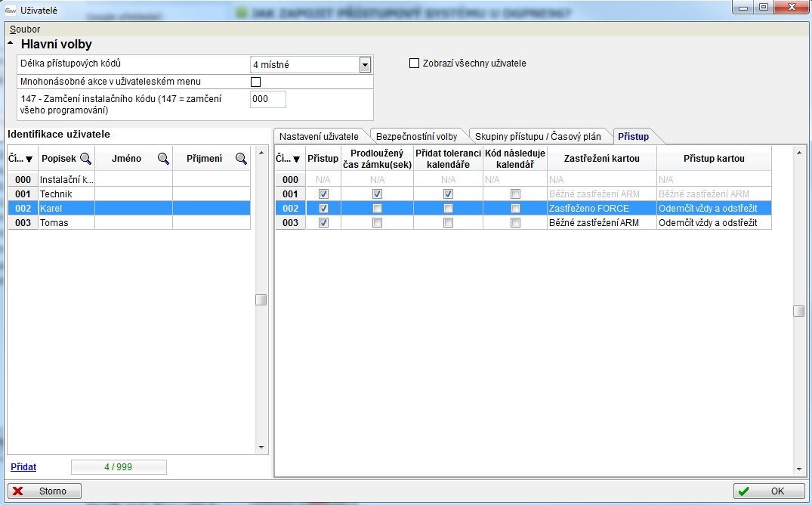
Task: Click the Storno cancel button
Action: coord(45,491)
